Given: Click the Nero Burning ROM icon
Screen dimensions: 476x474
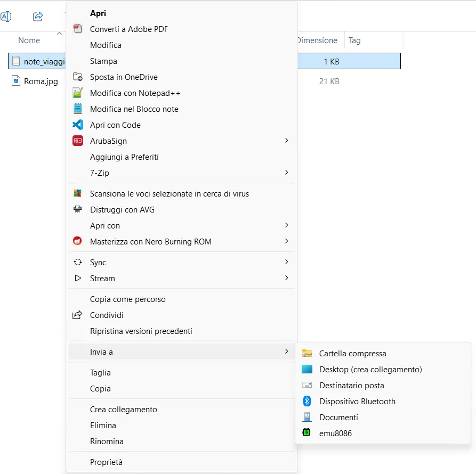Looking at the screenshot, I should (77, 241).
